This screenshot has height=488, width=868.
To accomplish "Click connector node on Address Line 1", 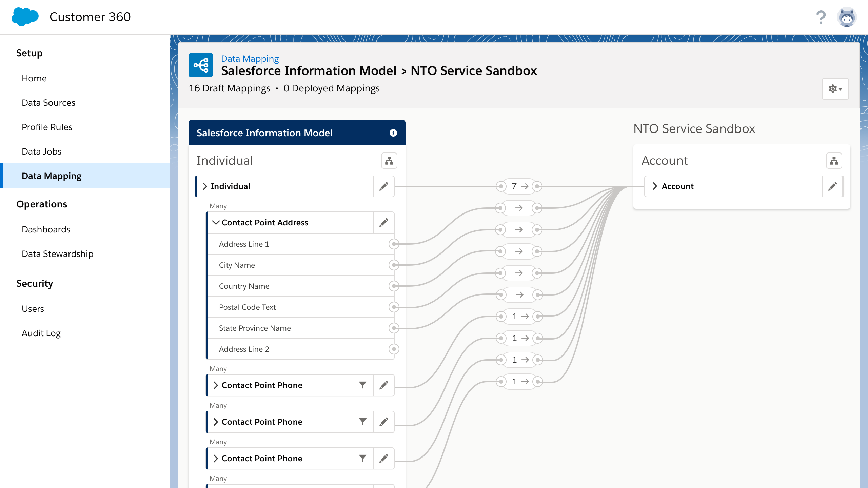I will point(394,244).
